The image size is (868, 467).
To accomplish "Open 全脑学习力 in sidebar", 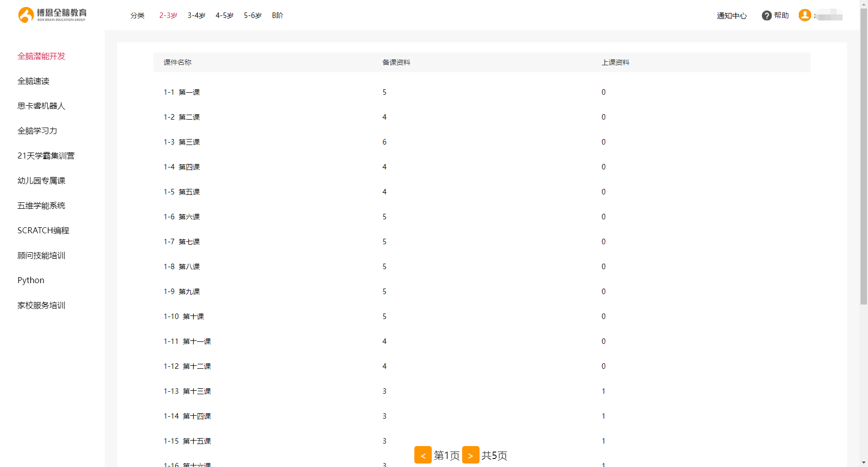I will (x=37, y=131).
